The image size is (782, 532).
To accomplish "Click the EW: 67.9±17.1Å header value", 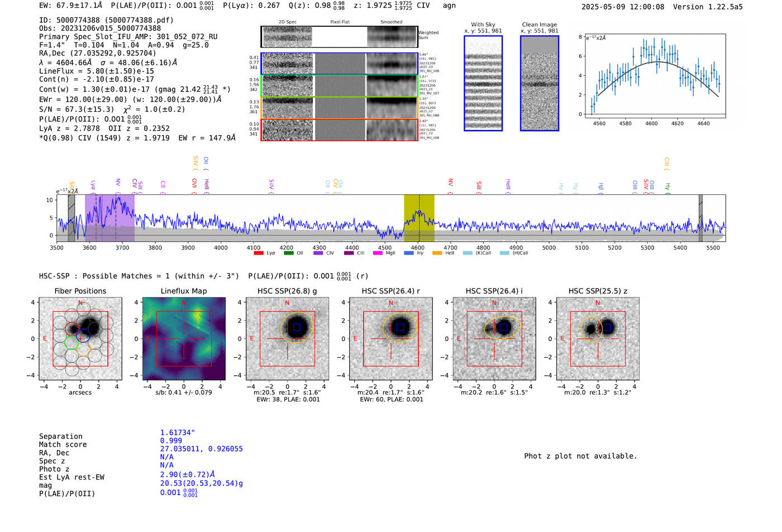I will [71, 6].
